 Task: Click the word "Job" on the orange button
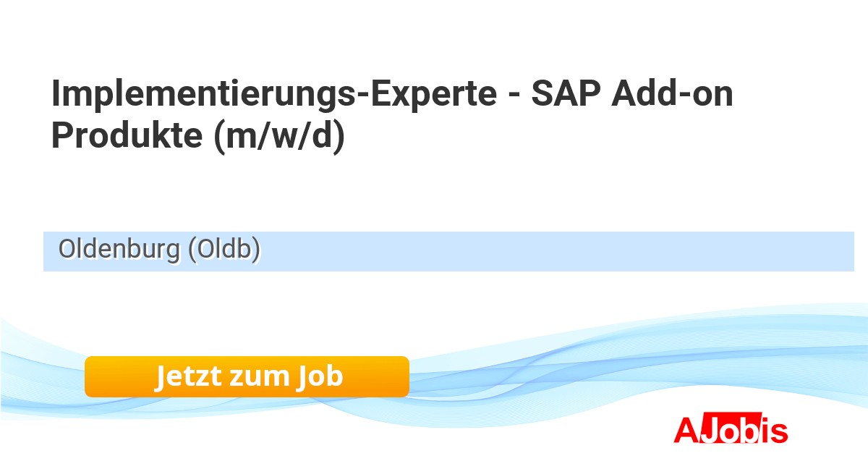coord(319,376)
